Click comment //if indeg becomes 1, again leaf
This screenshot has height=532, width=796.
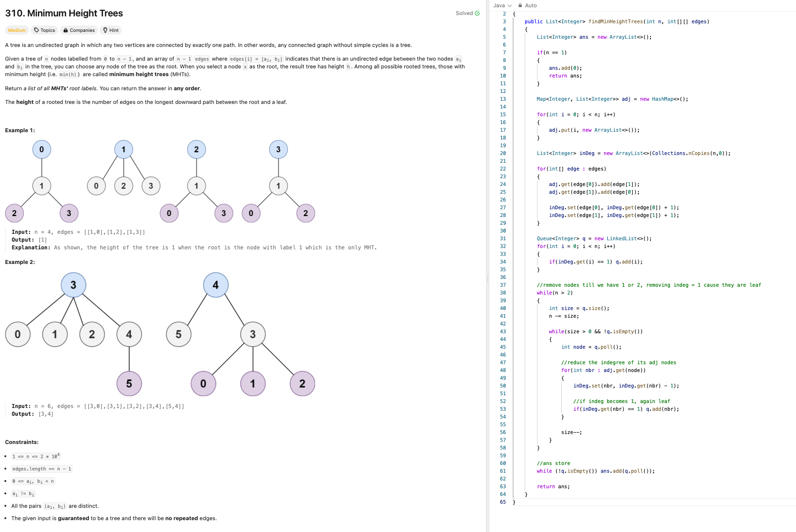click(622, 401)
